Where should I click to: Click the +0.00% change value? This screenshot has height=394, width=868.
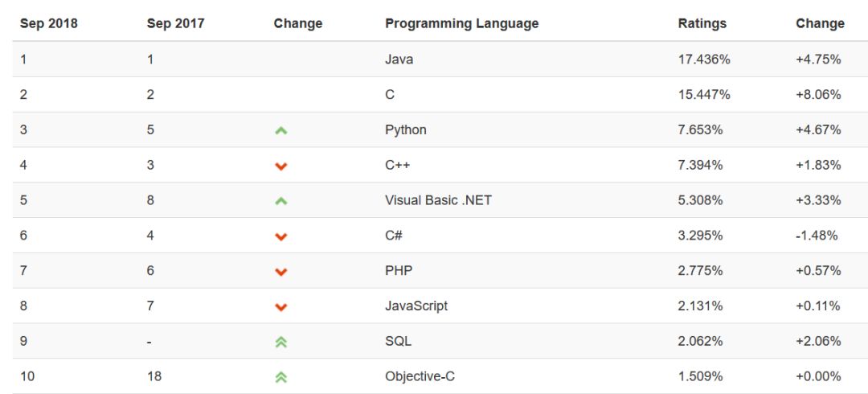(818, 376)
